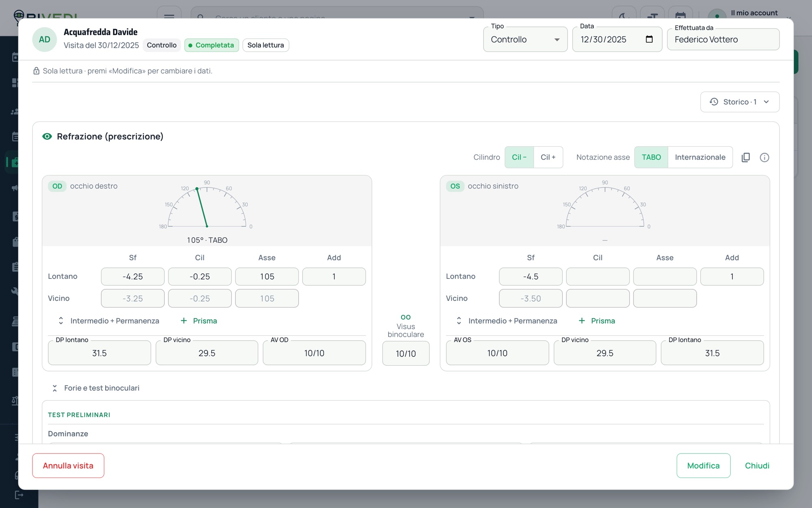Click the copy refraction values icon
Viewport: 812px width, 508px height.
(745, 157)
